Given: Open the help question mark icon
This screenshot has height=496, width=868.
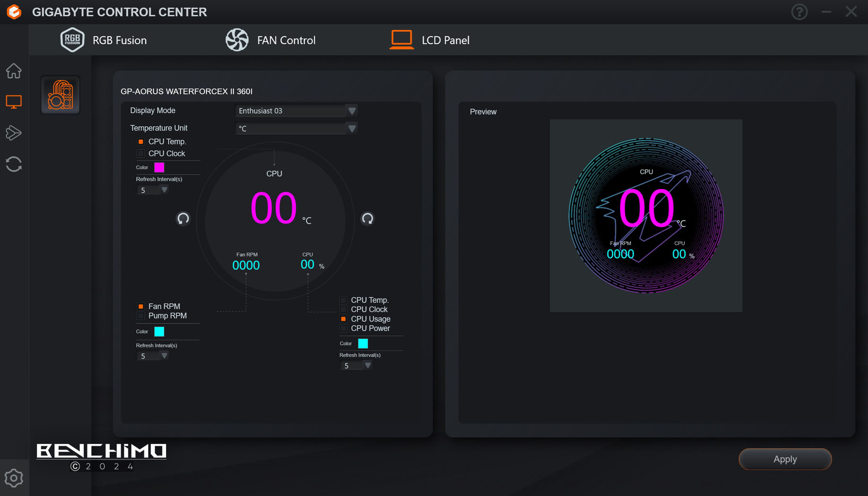Looking at the screenshot, I should (799, 12).
